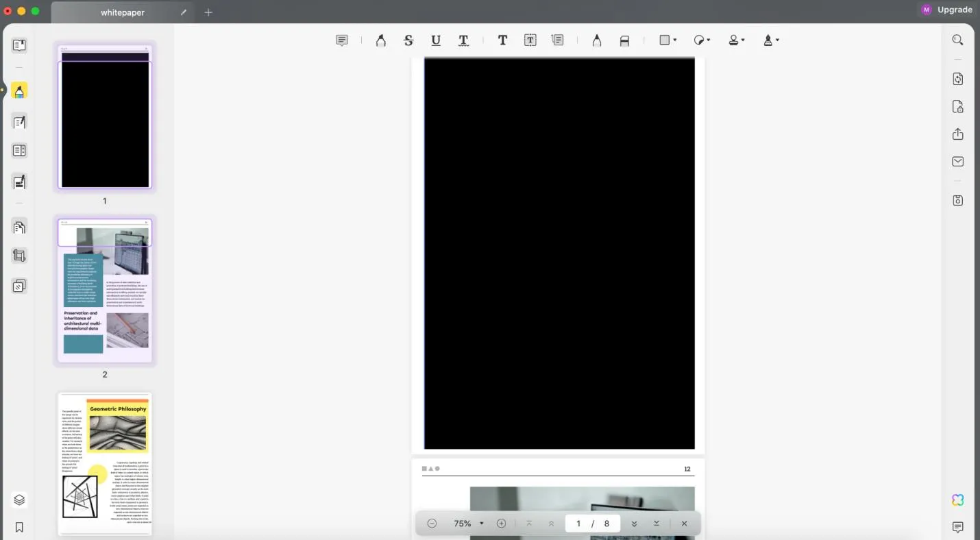Close the floating page navigation bar
This screenshot has height=540, width=980.
(x=683, y=524)
